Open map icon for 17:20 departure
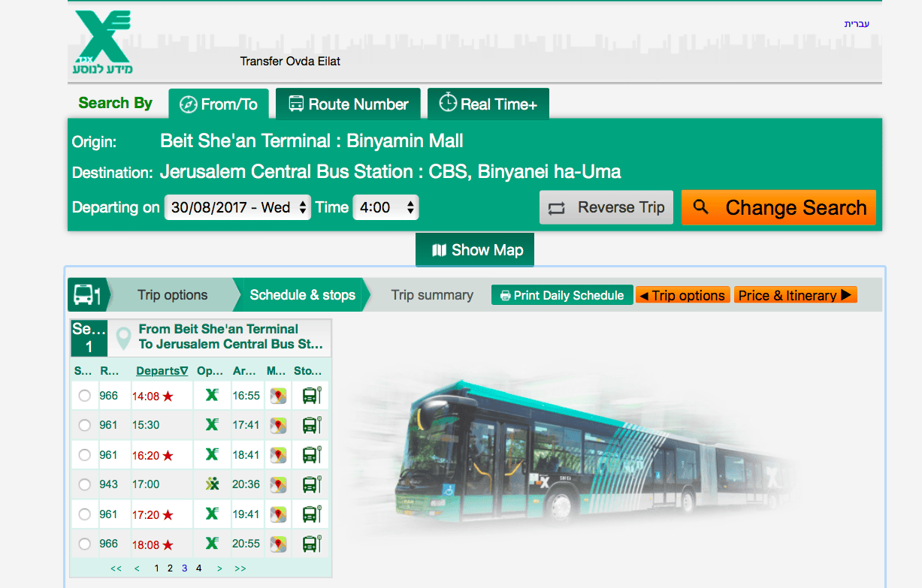This screenshot has width=922, height=588. pos(279,514)
